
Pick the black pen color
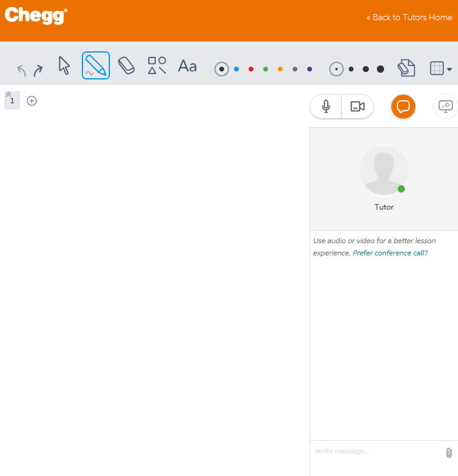click(222, 69)
